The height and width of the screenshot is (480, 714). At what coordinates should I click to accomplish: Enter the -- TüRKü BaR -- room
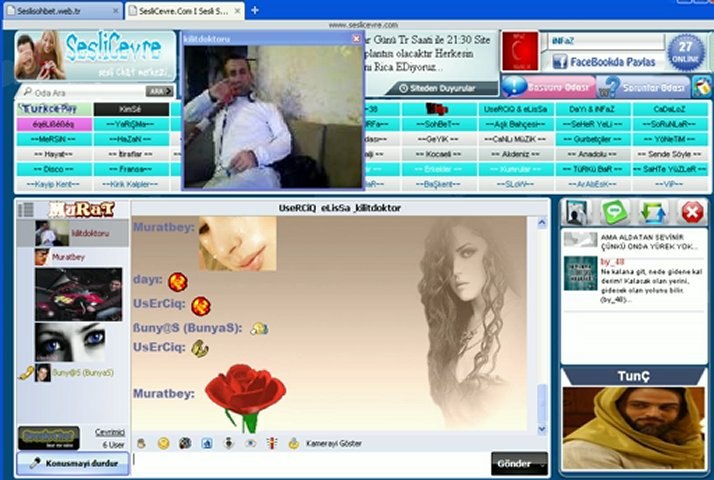592,169
